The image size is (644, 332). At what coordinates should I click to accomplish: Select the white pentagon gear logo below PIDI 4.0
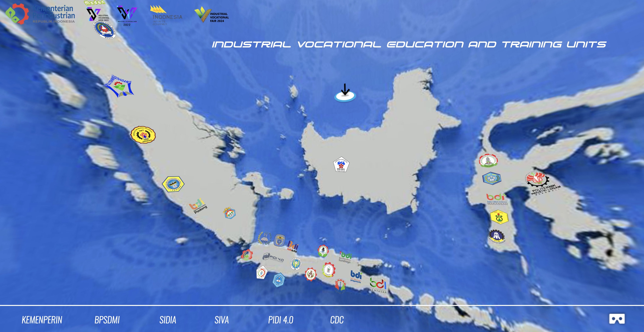[262, 272]
